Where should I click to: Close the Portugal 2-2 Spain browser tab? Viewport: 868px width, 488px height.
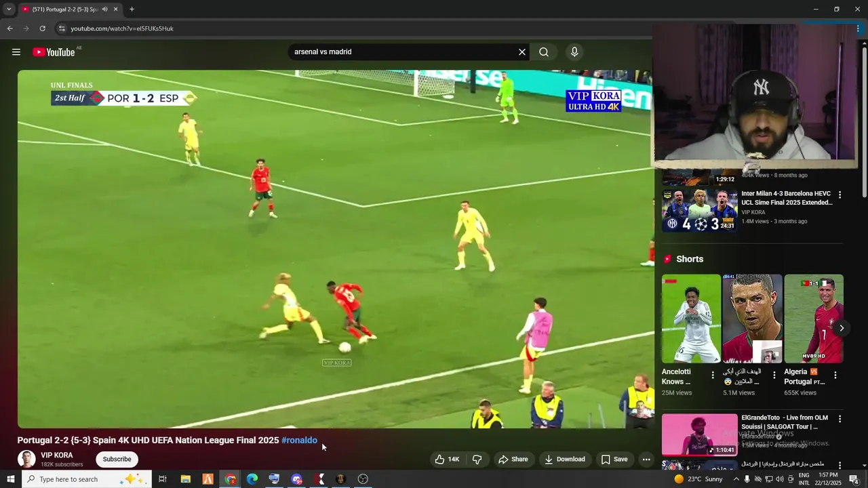(x=115, y=9)
